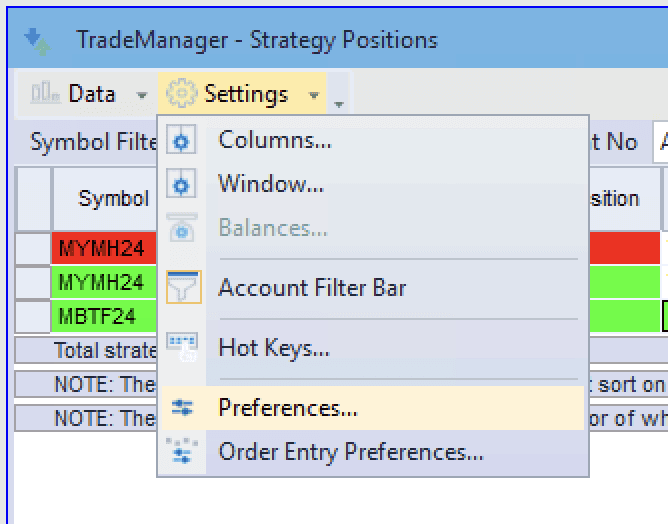Click the Account Filter Bar funnel icon
This screenshot has width=668, height=524.
click(x=184, y=287)
